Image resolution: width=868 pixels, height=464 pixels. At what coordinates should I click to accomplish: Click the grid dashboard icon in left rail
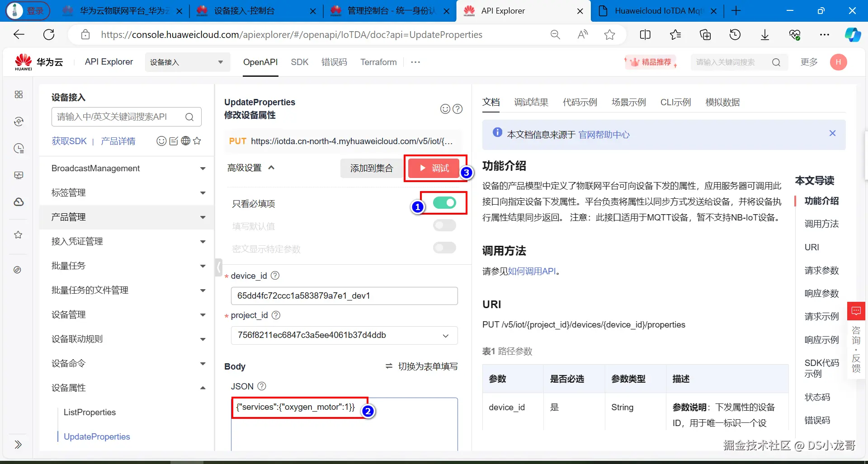point(19,94)
